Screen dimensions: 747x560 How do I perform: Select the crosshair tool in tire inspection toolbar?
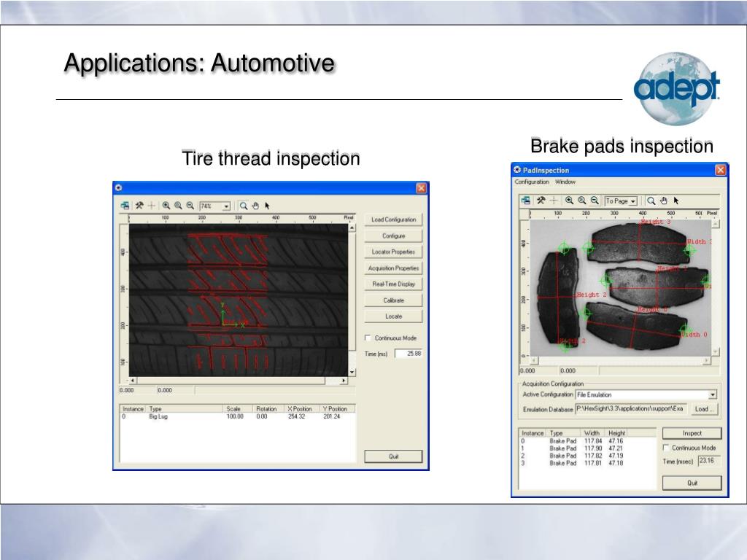pyautogui.click(x=152, y=206)
